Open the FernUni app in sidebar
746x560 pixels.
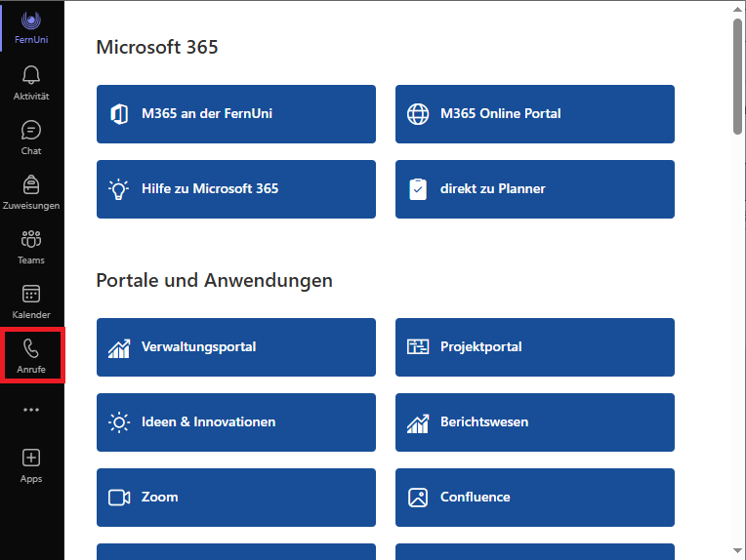31,26
